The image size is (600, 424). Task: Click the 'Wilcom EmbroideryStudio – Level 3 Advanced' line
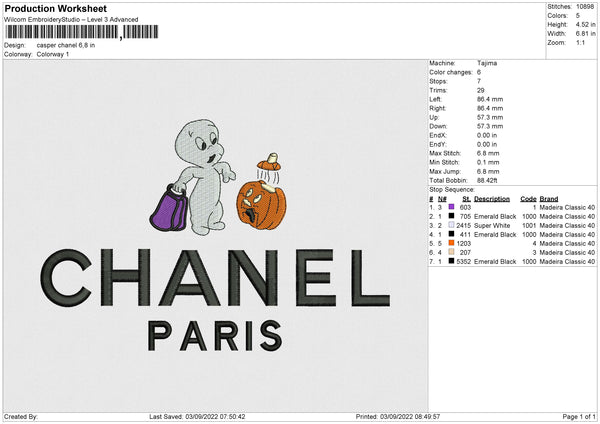(x=71, y=20)
